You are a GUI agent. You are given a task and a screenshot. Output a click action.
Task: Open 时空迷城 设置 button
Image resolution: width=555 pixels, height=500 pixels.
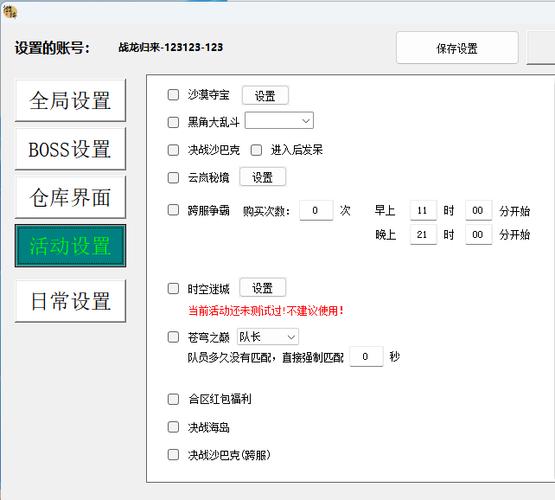[263, 288]
